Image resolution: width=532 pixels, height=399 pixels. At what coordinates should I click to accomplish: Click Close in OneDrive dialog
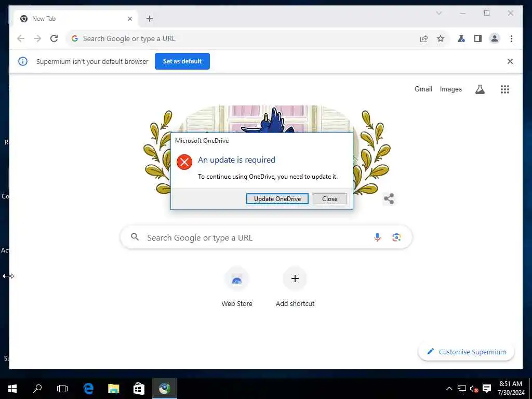[329, 199]
